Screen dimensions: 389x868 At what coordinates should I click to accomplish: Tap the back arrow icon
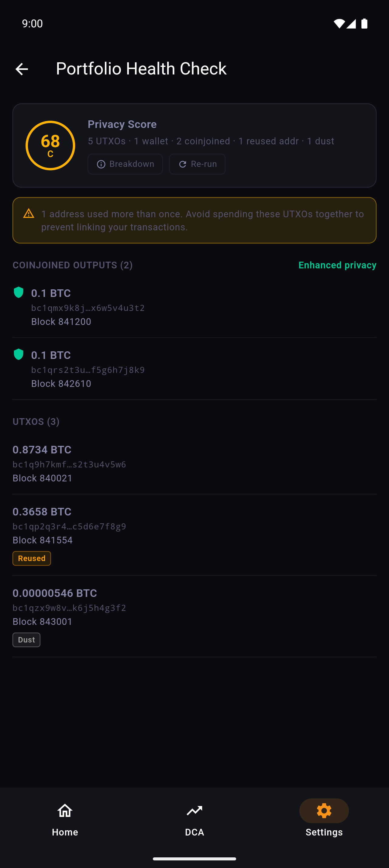tap(22, 69)
